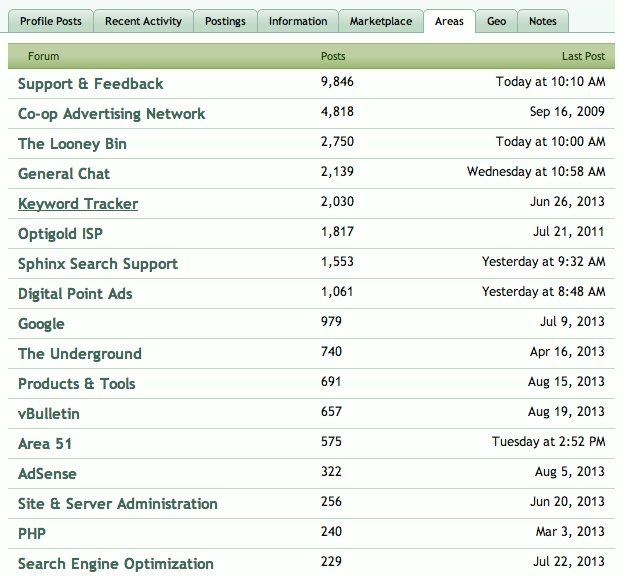Switch to the Profile Posts tab
This screenshot has width=624, height=576.
51,21
